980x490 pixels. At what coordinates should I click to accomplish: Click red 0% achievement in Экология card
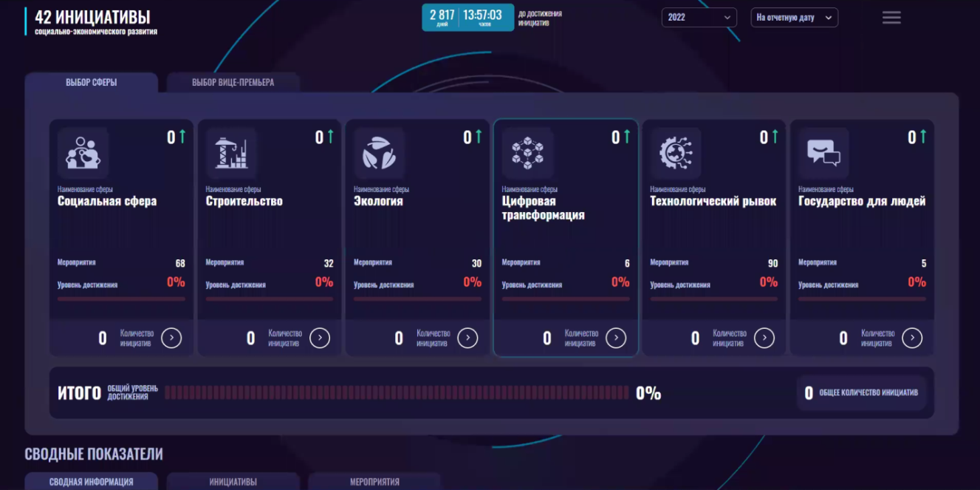coord(473,282)
